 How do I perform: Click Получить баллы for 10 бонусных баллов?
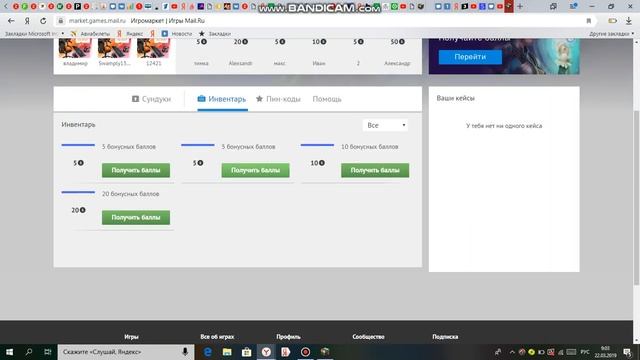click(375, 170)
